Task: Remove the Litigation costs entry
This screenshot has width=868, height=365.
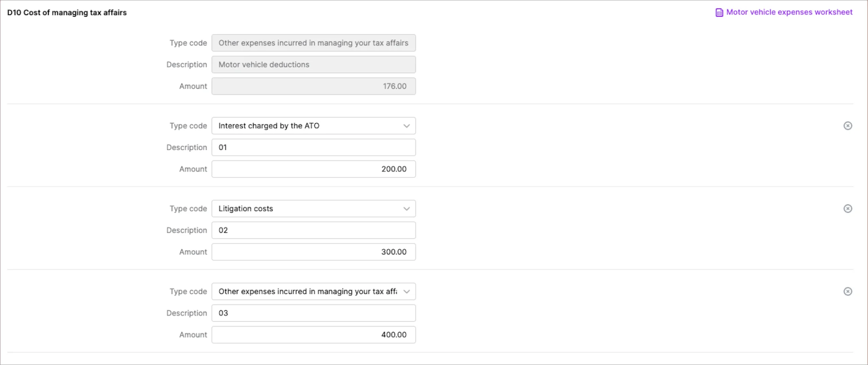Action: click(848, 208)
